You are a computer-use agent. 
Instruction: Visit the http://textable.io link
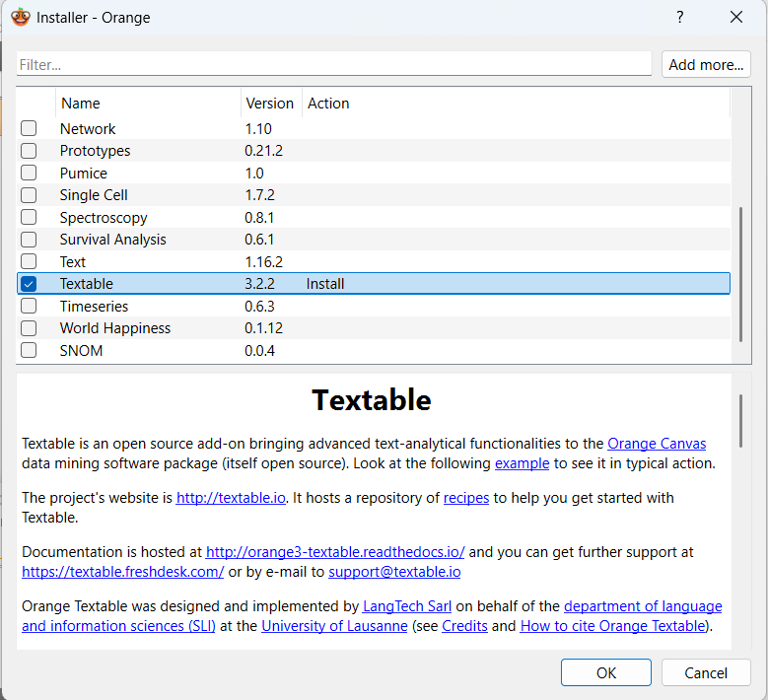tap(231, 498)
